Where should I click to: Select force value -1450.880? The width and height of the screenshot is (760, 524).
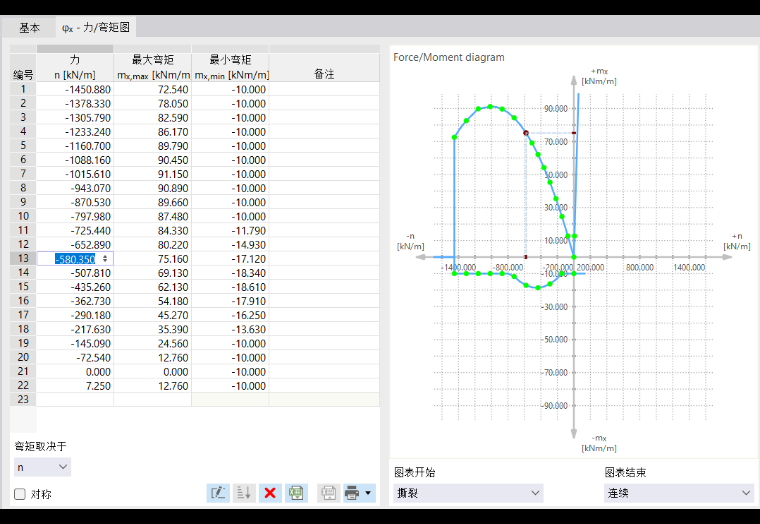75,89
